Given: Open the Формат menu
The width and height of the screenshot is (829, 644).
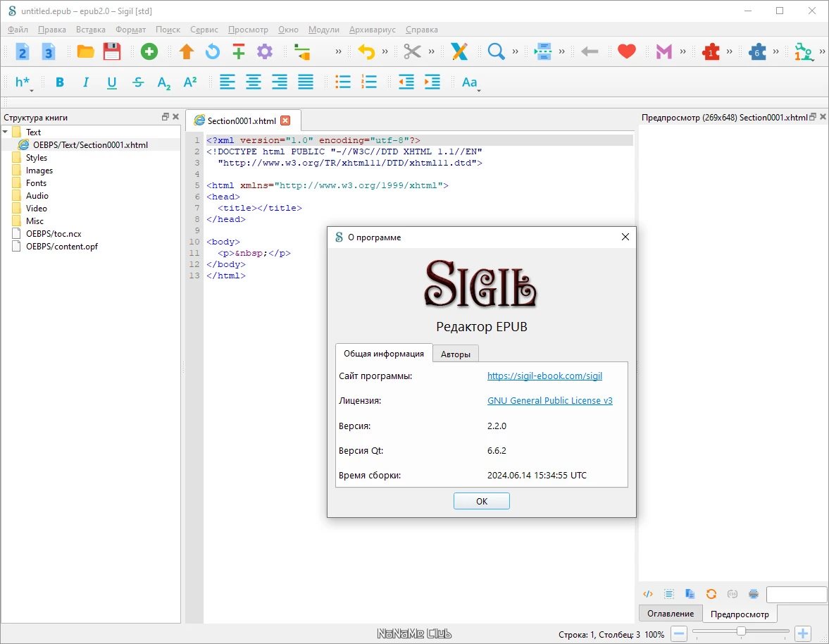Looking at the screenshot, I should click(x=130, y=30).
